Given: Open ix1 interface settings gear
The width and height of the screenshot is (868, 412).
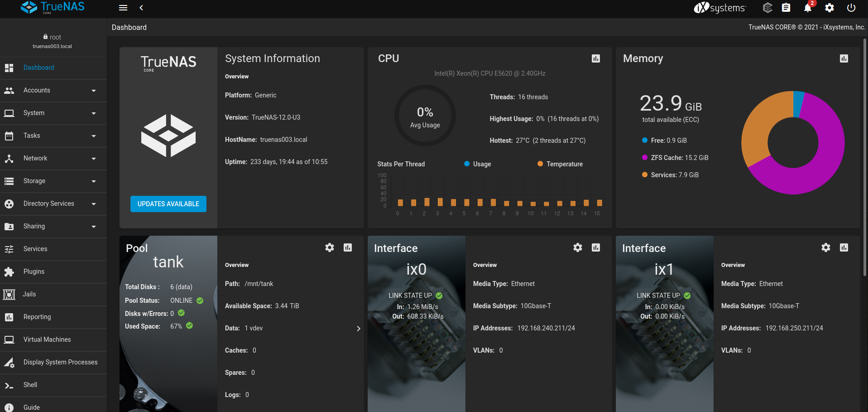Looking at the screenshot, I should (826, 247).
